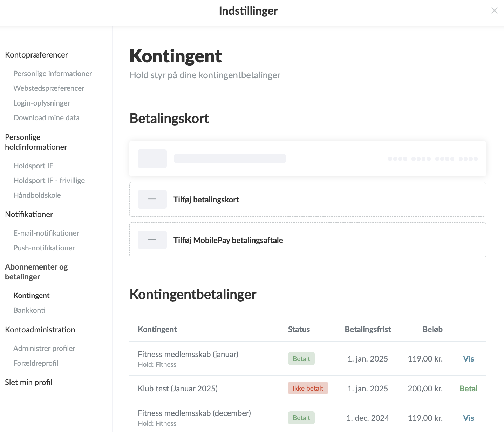This screenshot has width=504, height=432.
Task: Open Forældreprofil page
Action: point(36,363)
